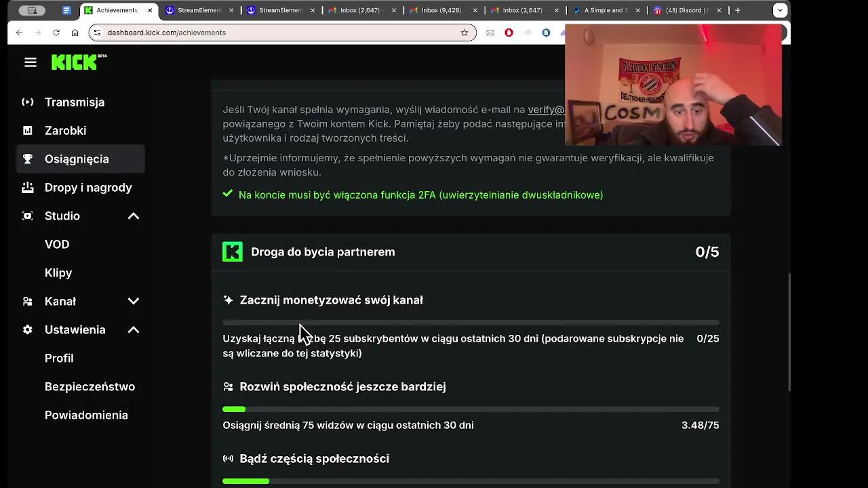Close the Achievements tab

pyautogui.click(x=151, y=10)
